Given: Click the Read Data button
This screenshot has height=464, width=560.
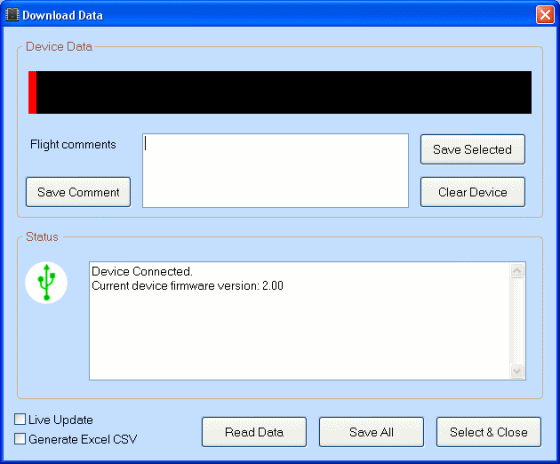Looking at the screenshot, I should (254, 432).
